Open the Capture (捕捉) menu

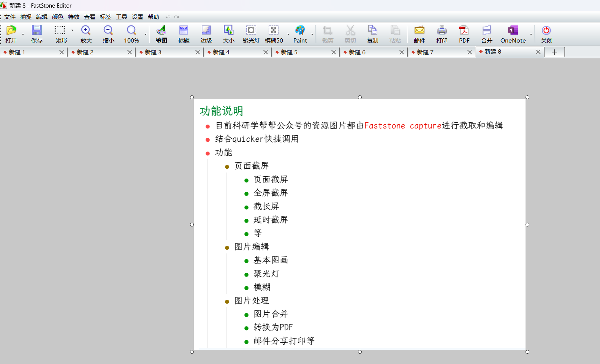pos(26,17)
